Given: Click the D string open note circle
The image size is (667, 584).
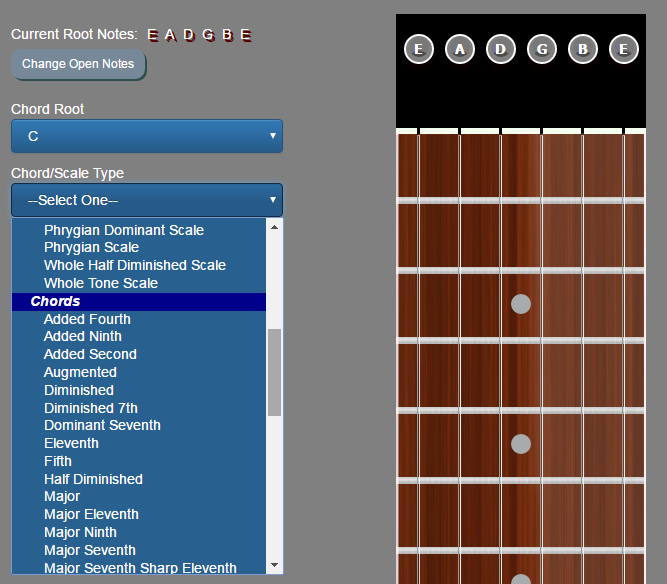Looking at the screenshot, I should tap(501, 49).
